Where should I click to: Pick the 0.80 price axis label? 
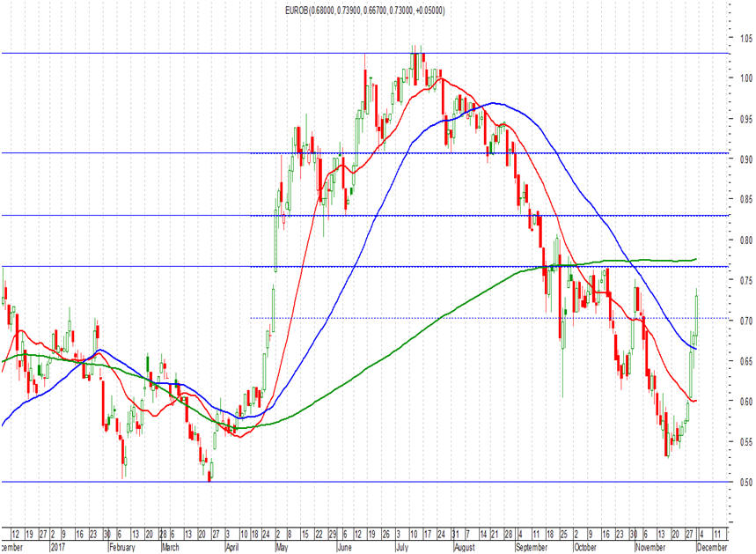[x=745, y=240]
